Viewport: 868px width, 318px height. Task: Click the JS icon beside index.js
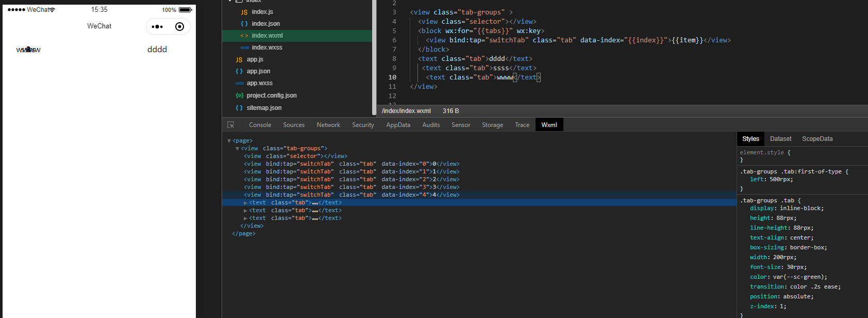click(244, 12)
